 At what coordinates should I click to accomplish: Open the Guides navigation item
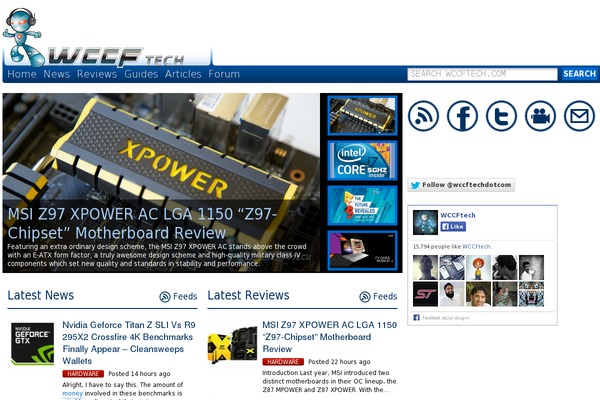(141, 74)
